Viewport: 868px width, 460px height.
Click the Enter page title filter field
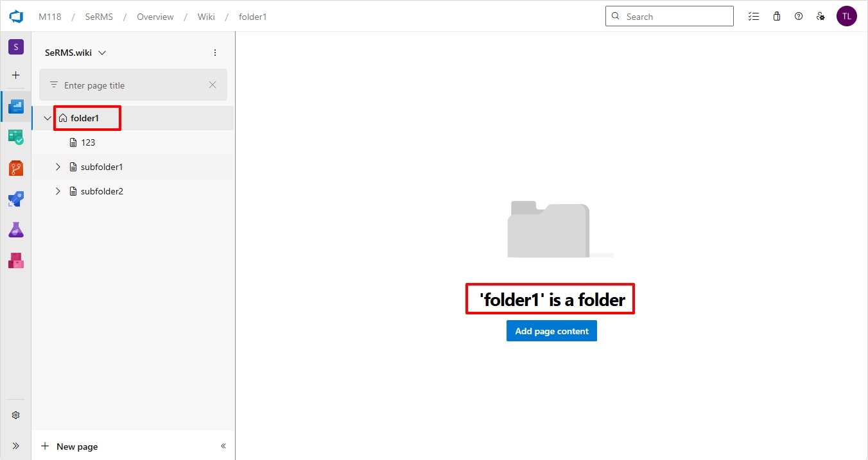132,85
